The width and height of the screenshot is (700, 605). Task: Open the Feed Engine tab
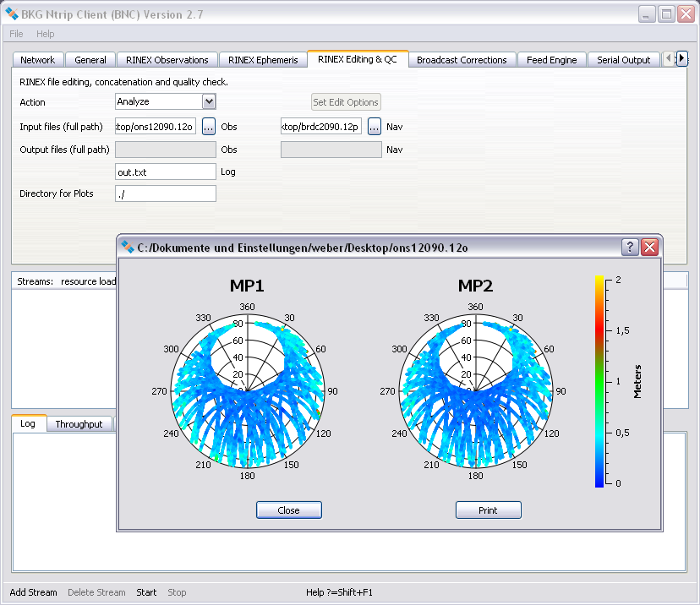(551, 60)
